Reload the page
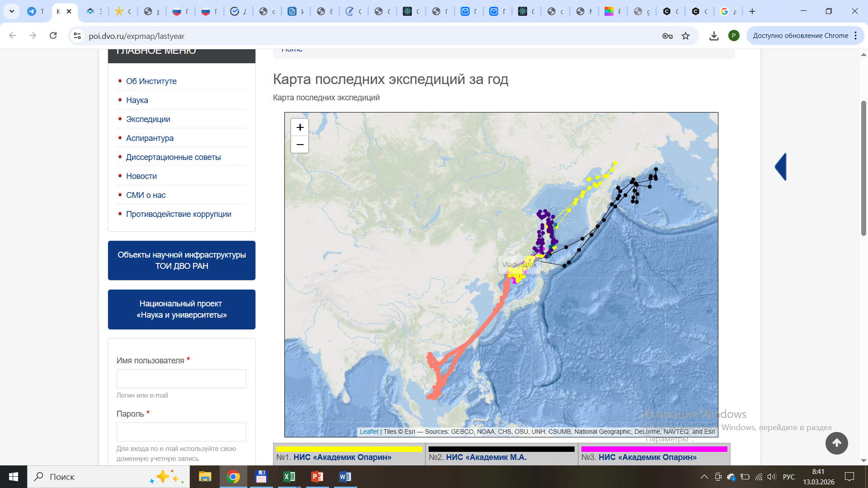 point(53,36)
